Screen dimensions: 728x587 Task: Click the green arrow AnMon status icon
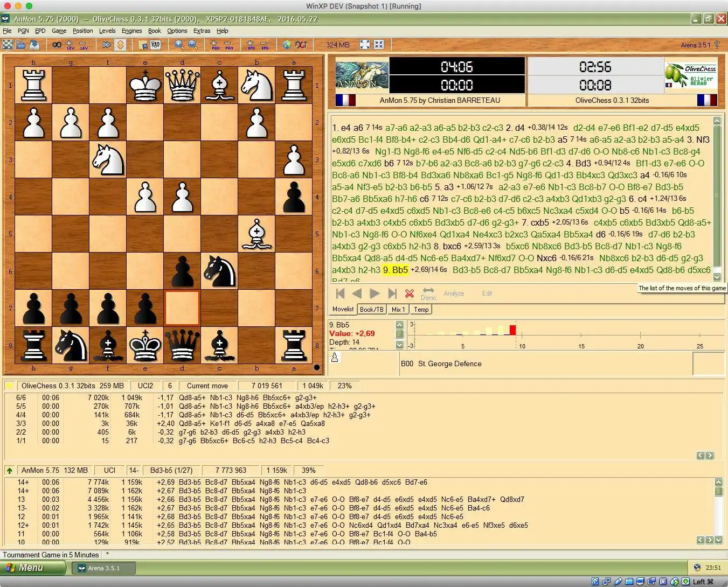(9, 470)
